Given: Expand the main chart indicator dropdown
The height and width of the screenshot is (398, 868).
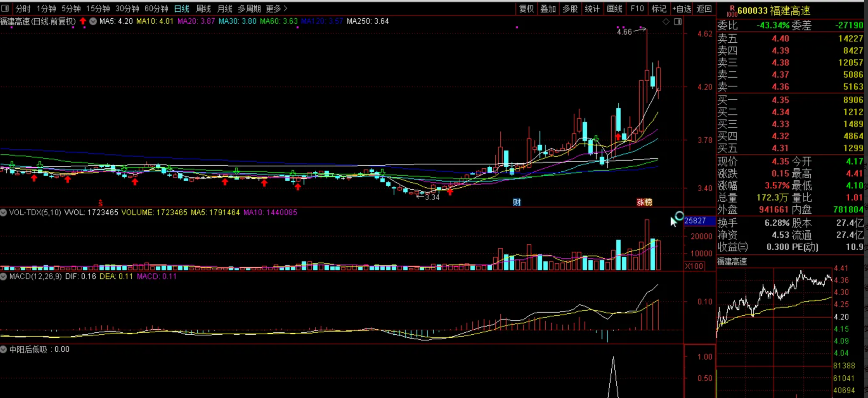Looking at the screenshot, I should pos(93,21).
